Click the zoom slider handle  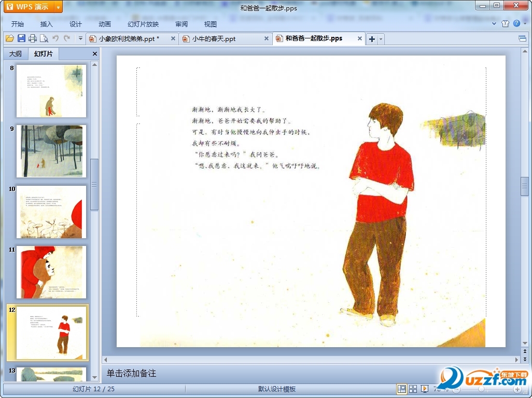(482, 389)
